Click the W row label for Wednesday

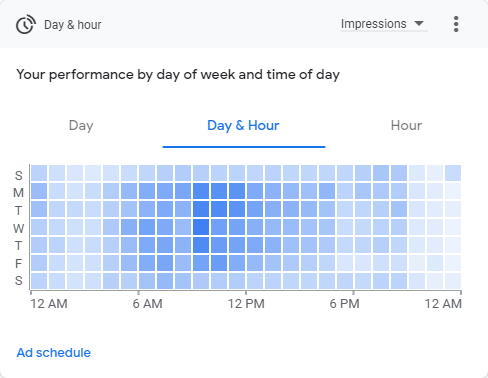point(19,228)
